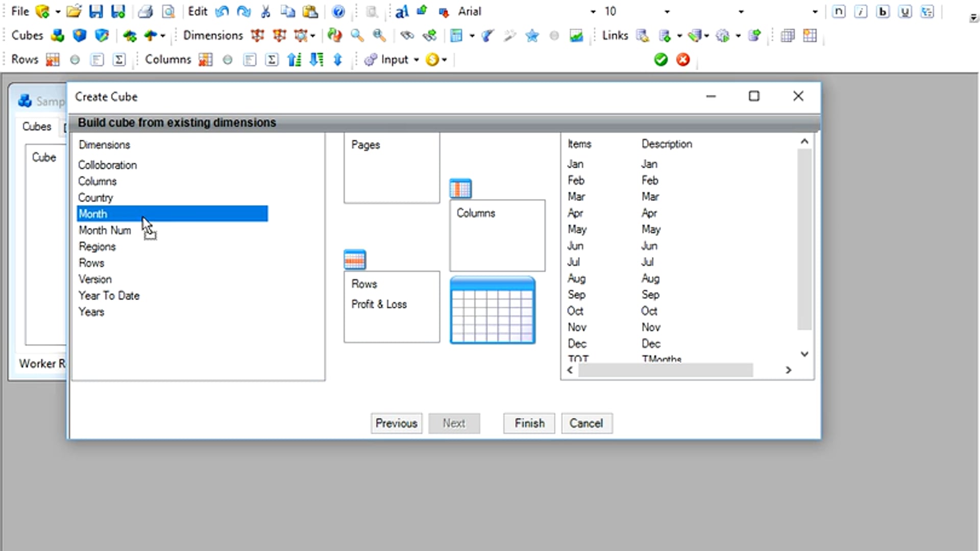The image size is (980, 551).
Task: Click the Print icon in toolbar
Action: [145, 11]
